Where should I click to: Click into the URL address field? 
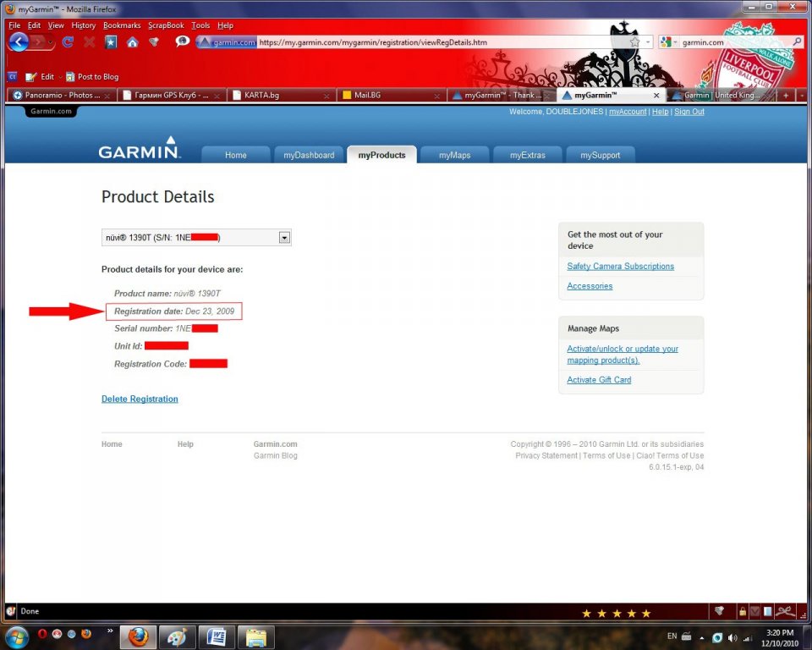point(442,42)
